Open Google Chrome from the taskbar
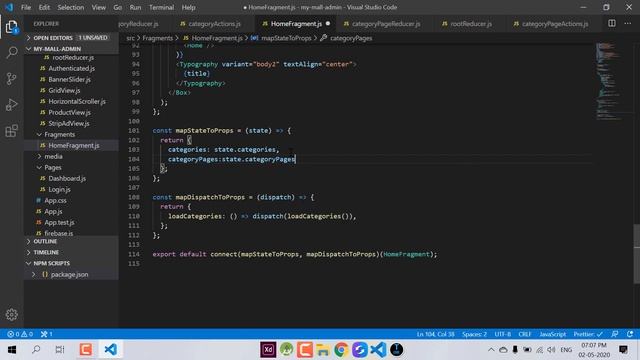Image resolution: width=640 pixels, height=360 pixels. click(x=341, y=349)
